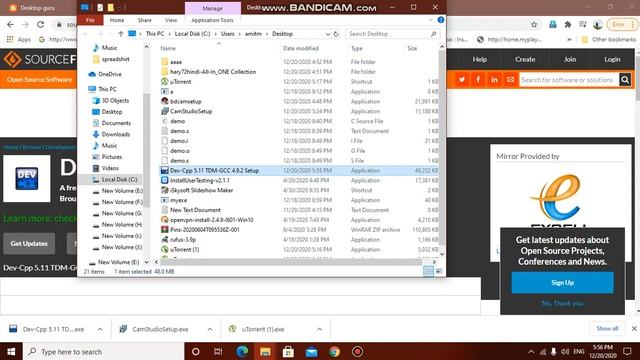Open SourceForge LinkedIn icon

tap(494, 80)
